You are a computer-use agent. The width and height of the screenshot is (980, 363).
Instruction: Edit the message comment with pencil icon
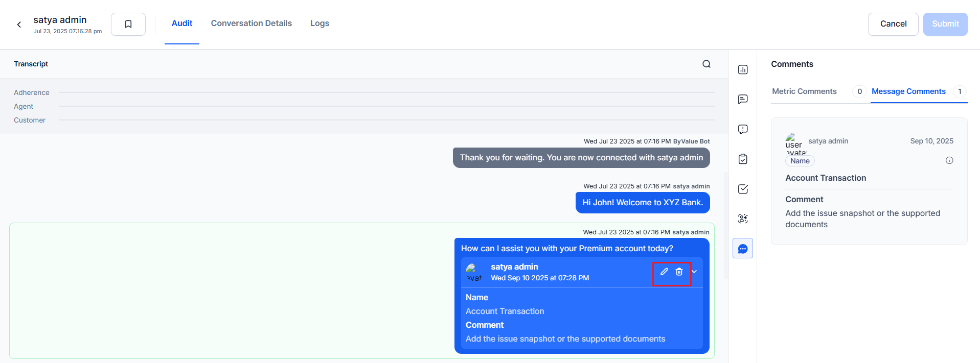(664, 272)
